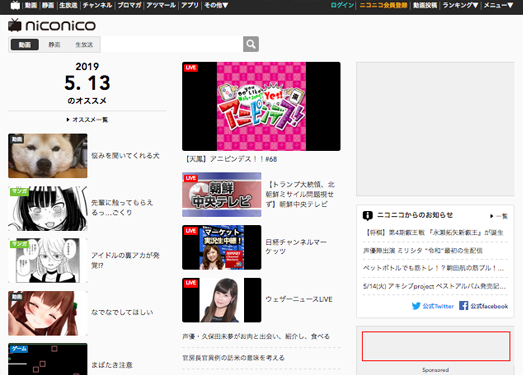
Task: Click the search text input field
Action: pyautogui.click(x=172, y=44)
